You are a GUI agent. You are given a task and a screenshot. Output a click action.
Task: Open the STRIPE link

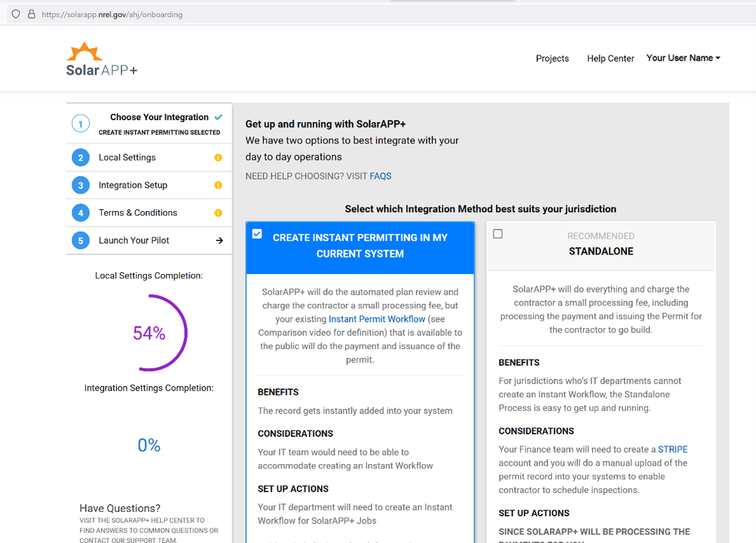pyautogui.click(x=672, y=450)
